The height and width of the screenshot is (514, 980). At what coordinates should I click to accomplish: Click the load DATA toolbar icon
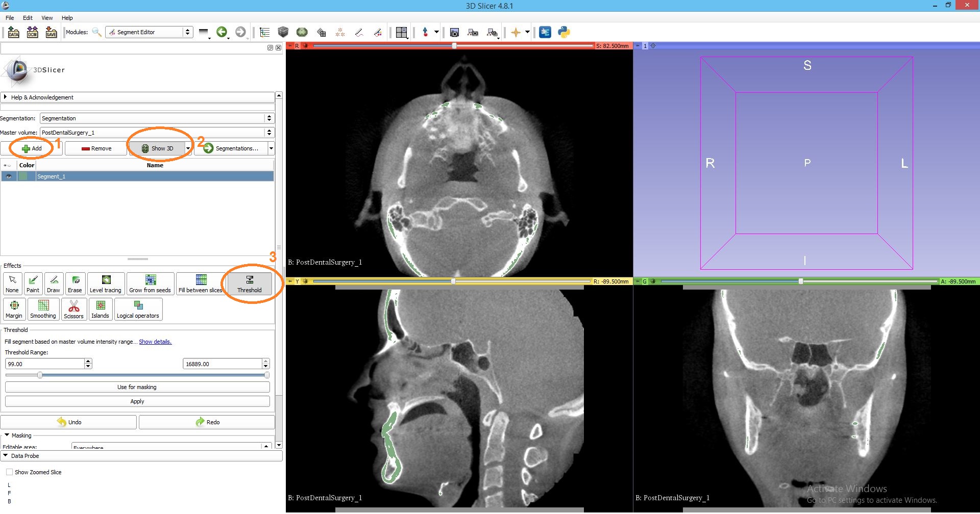(x=14, y=32)
